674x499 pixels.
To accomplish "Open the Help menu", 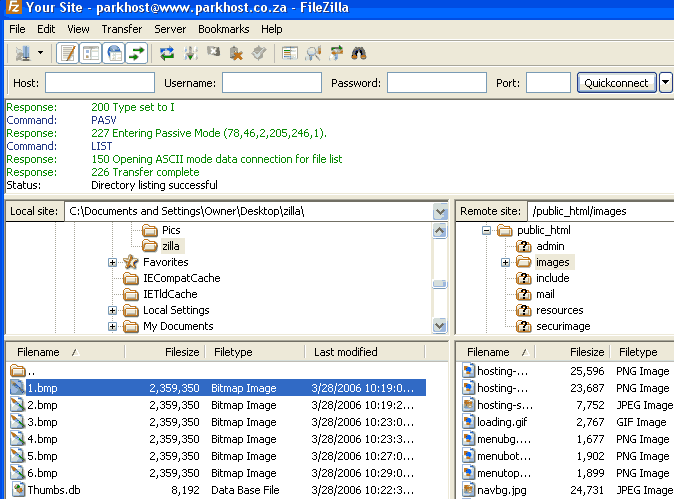I will (272, 29).
